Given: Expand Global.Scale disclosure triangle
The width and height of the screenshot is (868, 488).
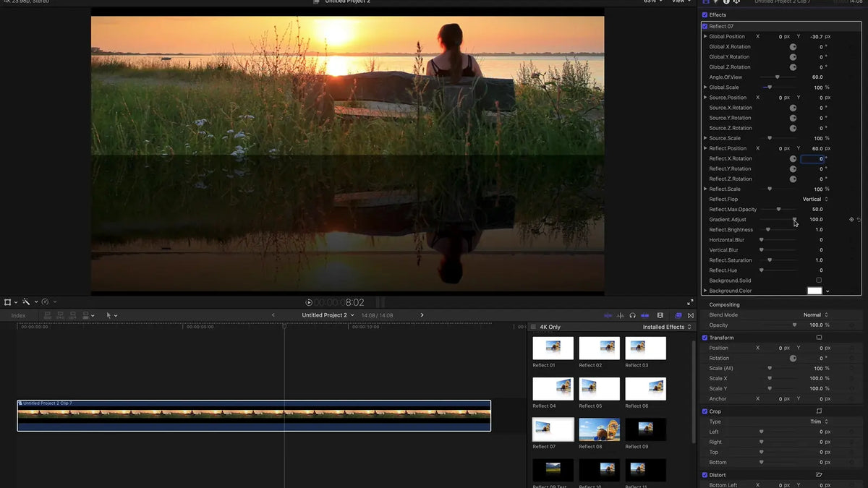Looking at the screenshot, I should (705, 87).
